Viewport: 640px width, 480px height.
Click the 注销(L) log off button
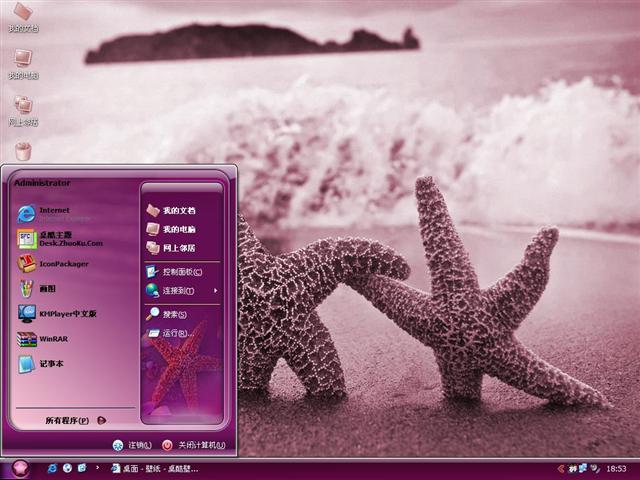[x=132, y=445]
